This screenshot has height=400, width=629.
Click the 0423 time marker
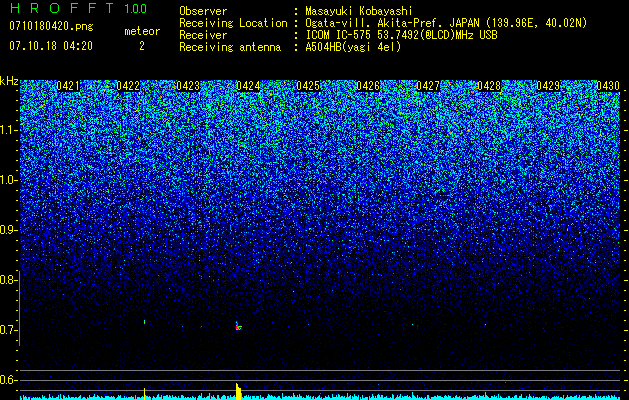(x=188, y=86)
